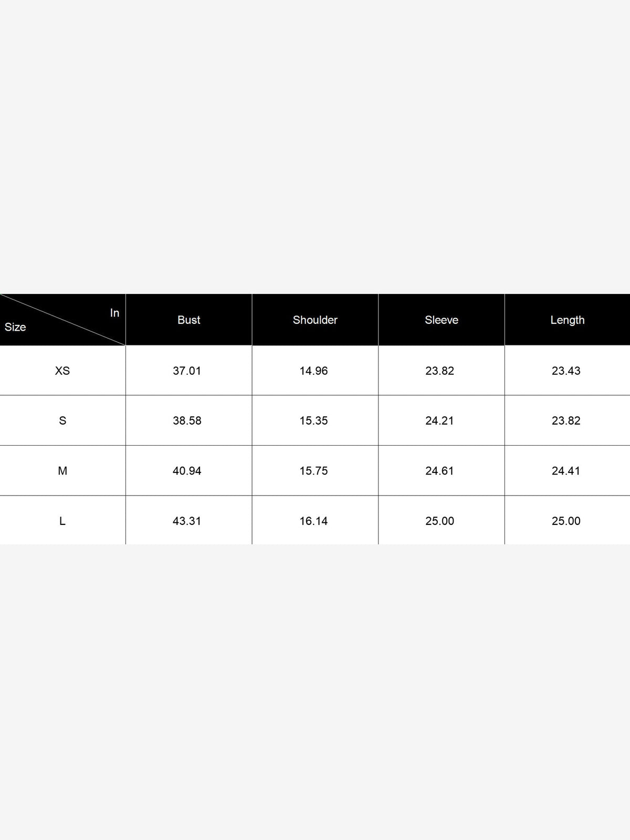Click the S sleeve value 24.21
This screenshot has width=630, height=840.
click(439, 421)
